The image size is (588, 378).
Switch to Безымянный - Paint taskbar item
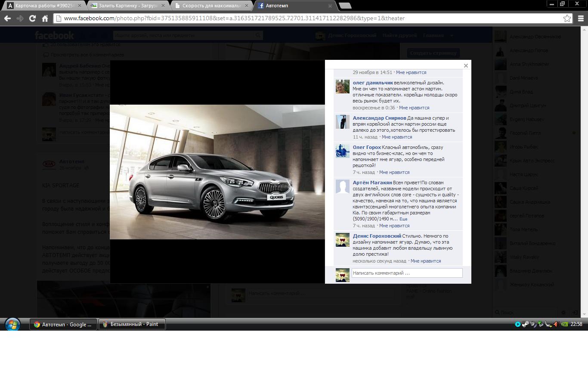132,325
